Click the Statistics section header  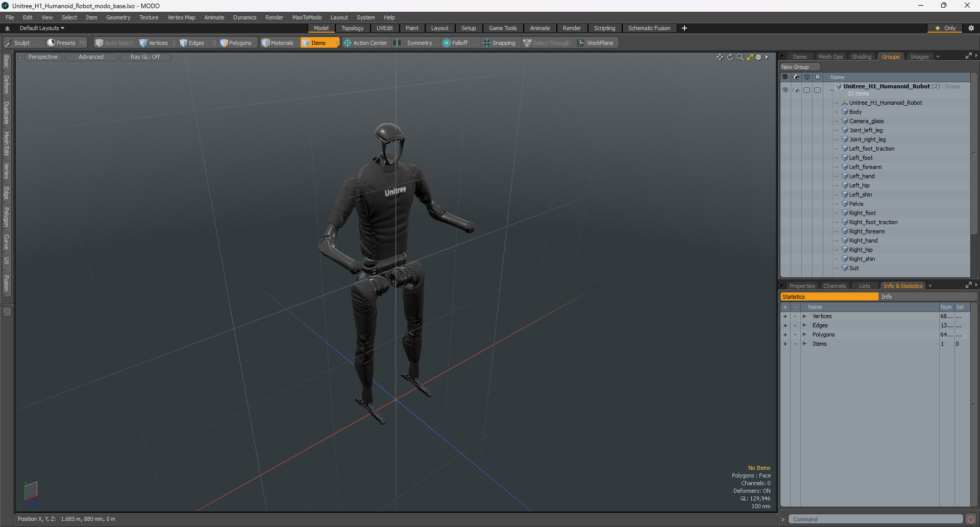829,297
